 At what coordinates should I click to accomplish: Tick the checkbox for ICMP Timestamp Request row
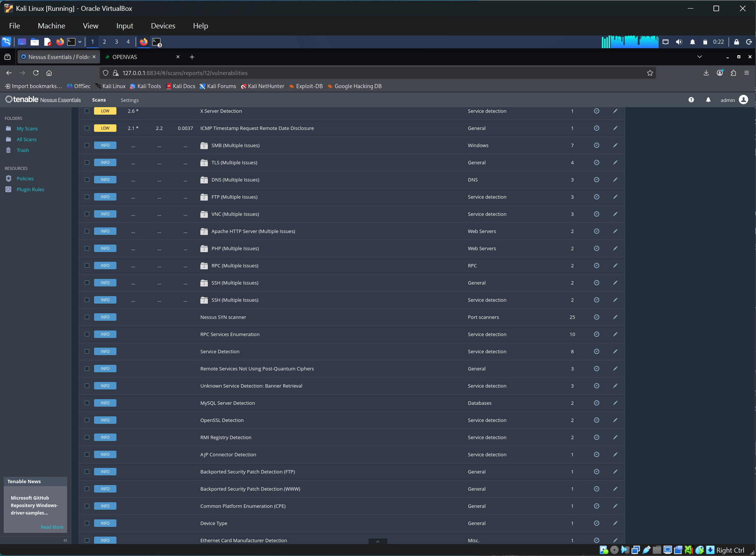pos(87,128)
